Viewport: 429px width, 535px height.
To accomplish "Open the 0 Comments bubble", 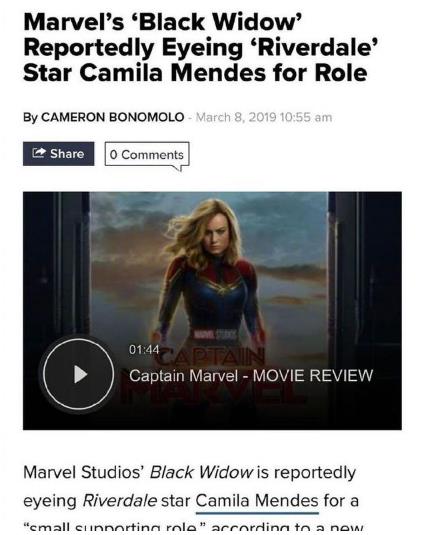I will coord(147,155).
